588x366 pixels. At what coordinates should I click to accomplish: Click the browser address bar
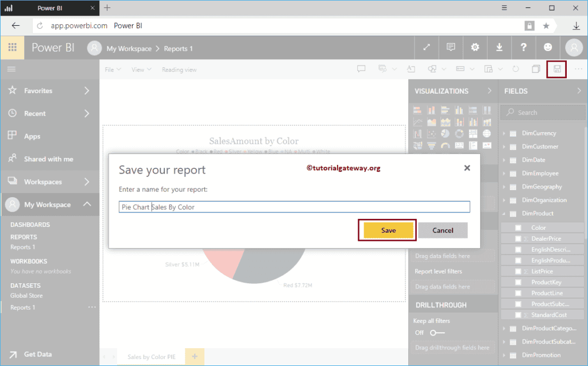[x=277, y=25]
